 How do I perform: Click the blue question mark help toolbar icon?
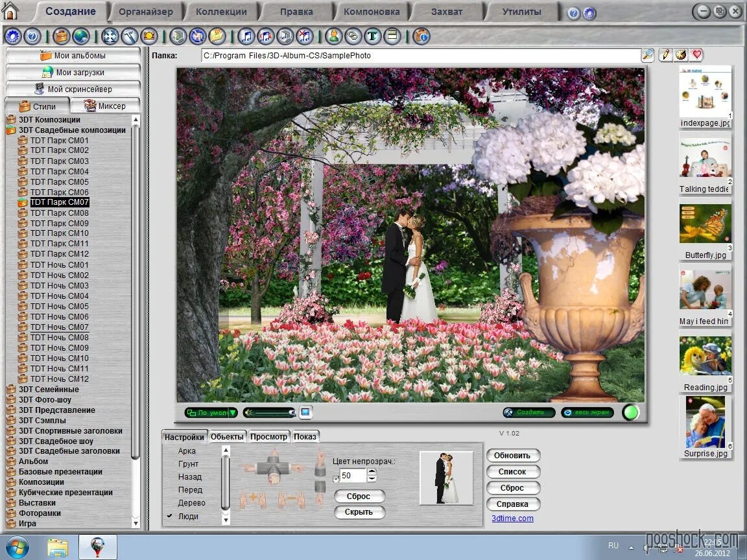(x=32, y=36)
